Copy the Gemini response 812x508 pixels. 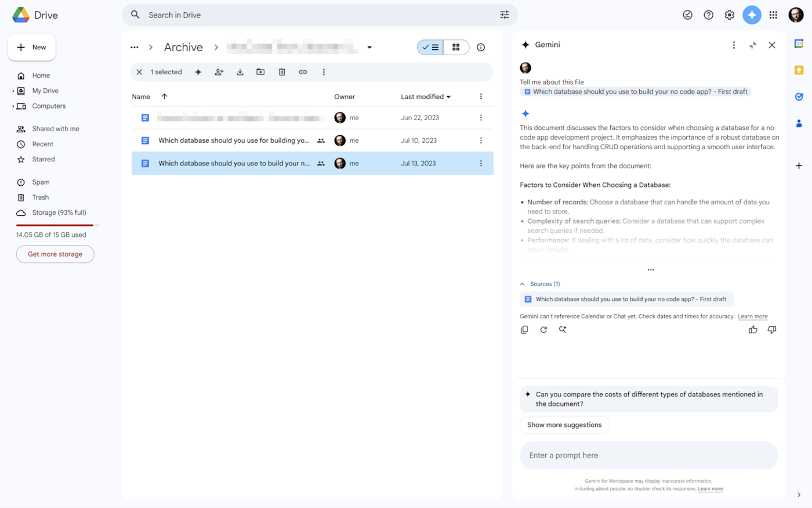coord(524,330)
